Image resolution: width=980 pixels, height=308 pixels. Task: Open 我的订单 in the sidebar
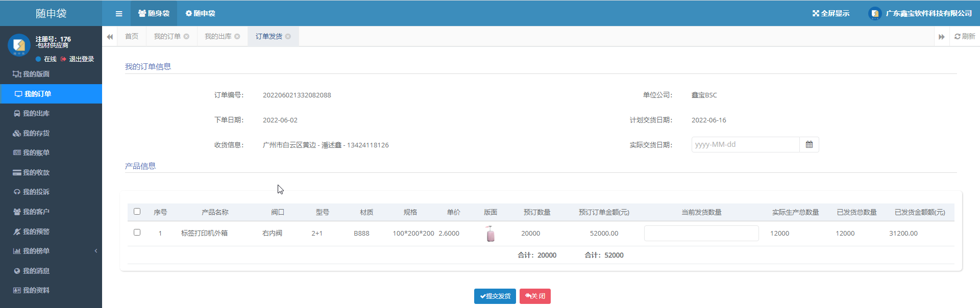(51, 94)
